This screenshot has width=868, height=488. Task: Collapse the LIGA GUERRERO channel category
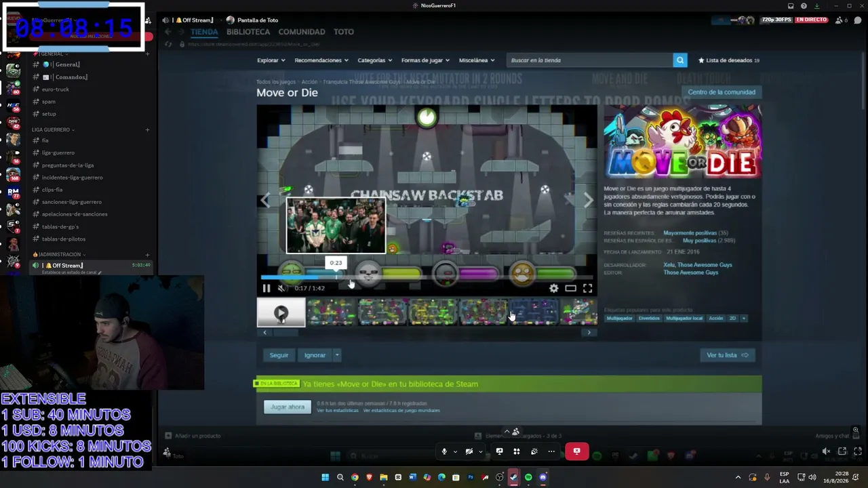tap(53, 129)
